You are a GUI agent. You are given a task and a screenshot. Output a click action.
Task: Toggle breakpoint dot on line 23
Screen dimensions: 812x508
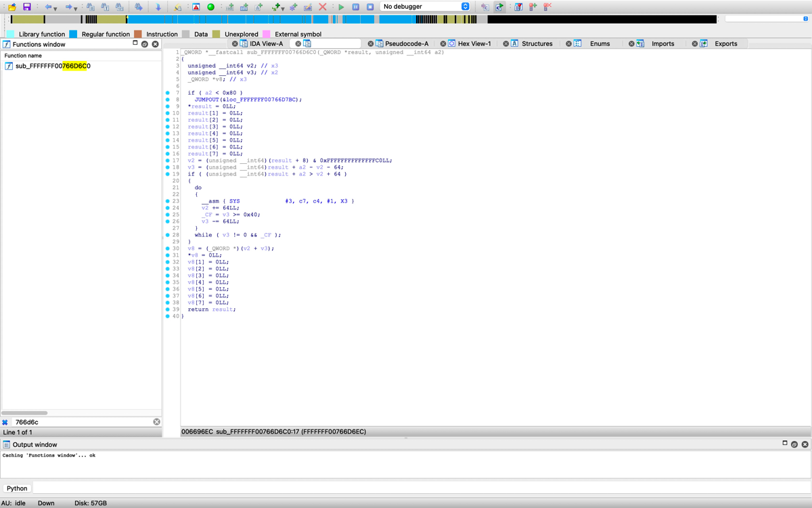pos(168,201)
